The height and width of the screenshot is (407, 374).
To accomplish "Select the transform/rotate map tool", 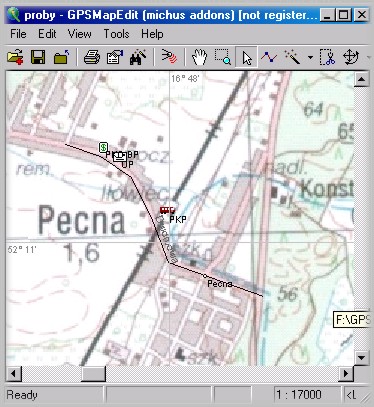I will pyautogui.click(x=351, y=57).
